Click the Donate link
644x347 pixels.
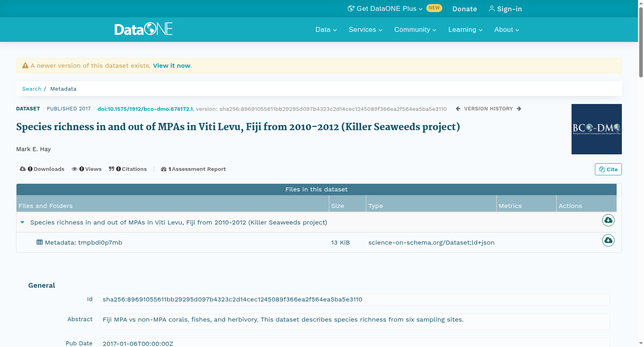click(464, 9)
